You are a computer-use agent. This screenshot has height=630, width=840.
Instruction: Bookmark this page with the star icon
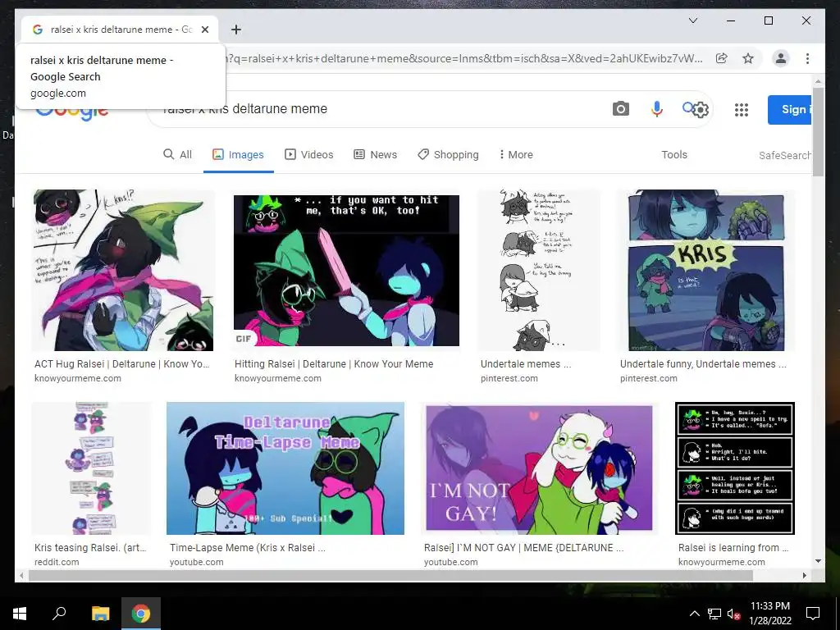[x=748, y=58]
